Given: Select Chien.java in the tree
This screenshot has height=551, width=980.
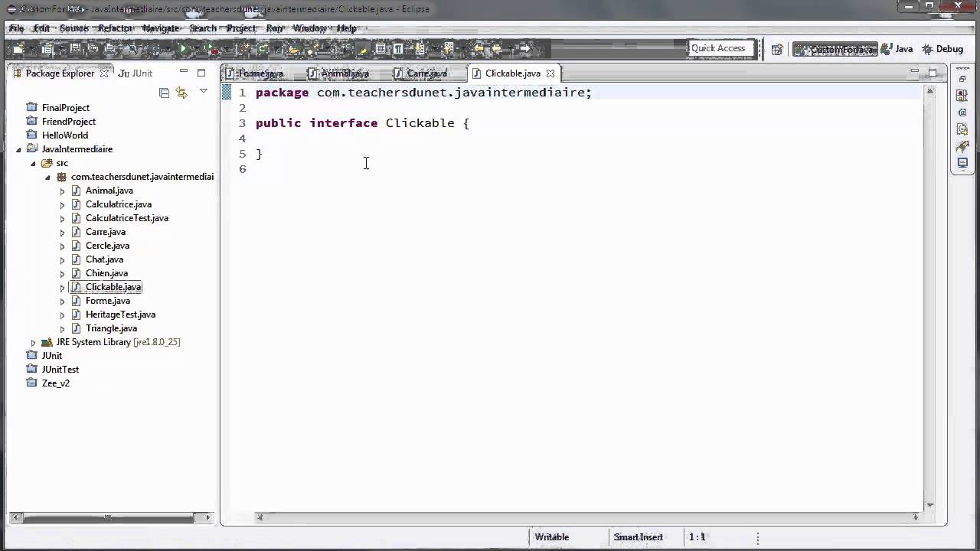Looking at the screenshot, I should [106, 273].
